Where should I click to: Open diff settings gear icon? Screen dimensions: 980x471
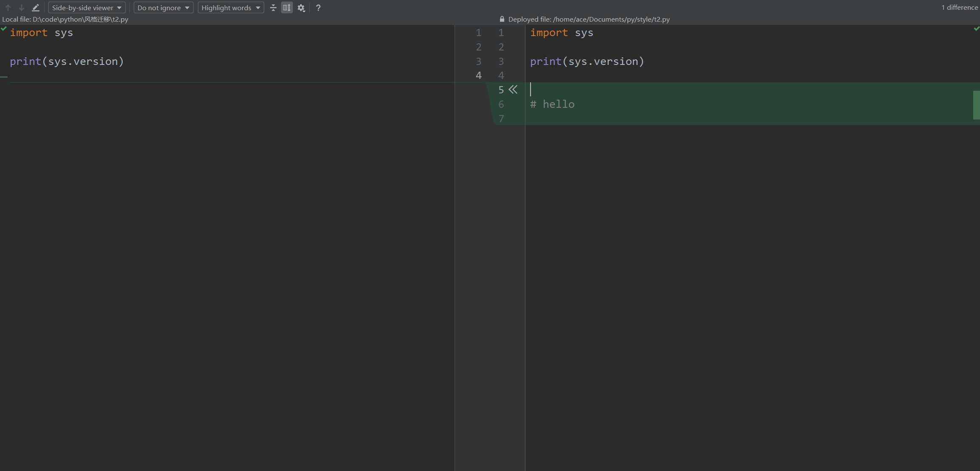click(x=301, y=8)
